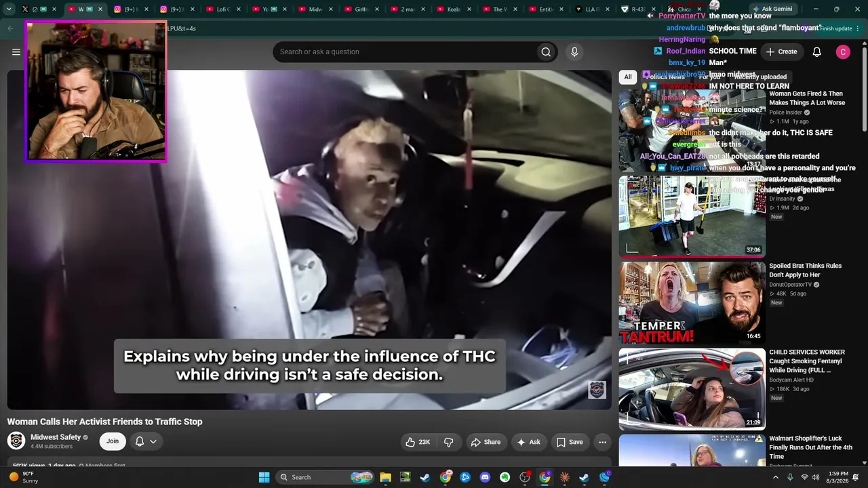This screenshot has height=488, width=868.
Task: Click the DonutOperatorTV channel name
Action: tap(790, 285)
